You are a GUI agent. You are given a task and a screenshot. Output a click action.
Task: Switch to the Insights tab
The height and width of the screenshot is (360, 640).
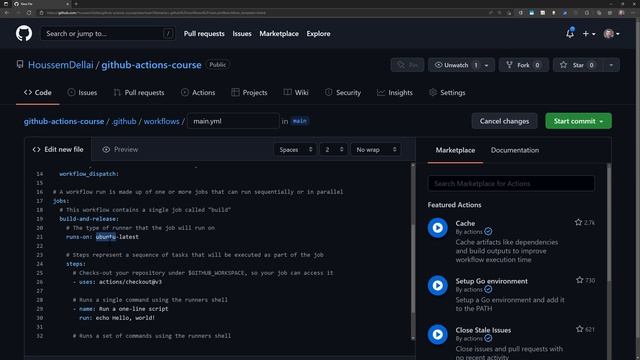click(x=395, y=93)
